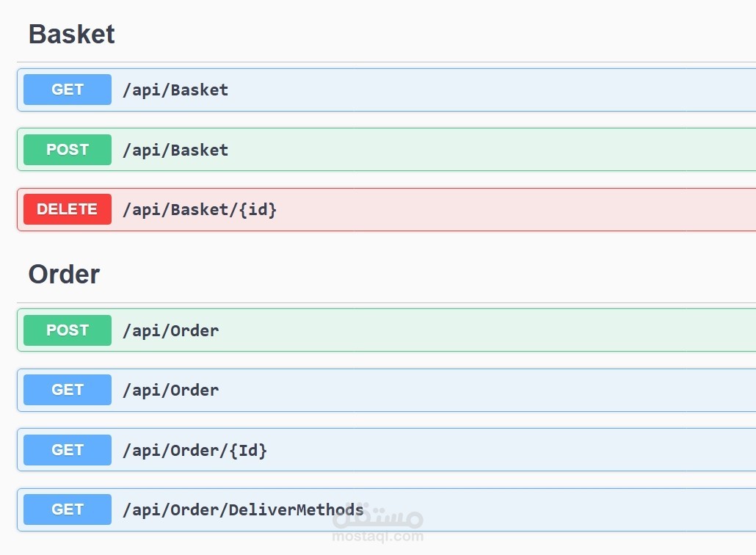Select the /api/Basket/{id} path text
This screenshot has height=555, width=756.
tap(200, 210)
